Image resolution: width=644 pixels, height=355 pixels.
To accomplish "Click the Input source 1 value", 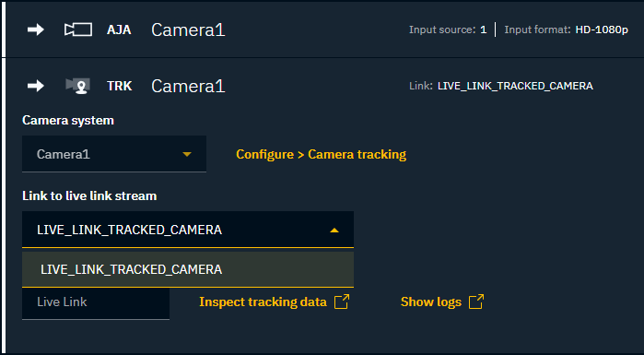I will point(484,30).
